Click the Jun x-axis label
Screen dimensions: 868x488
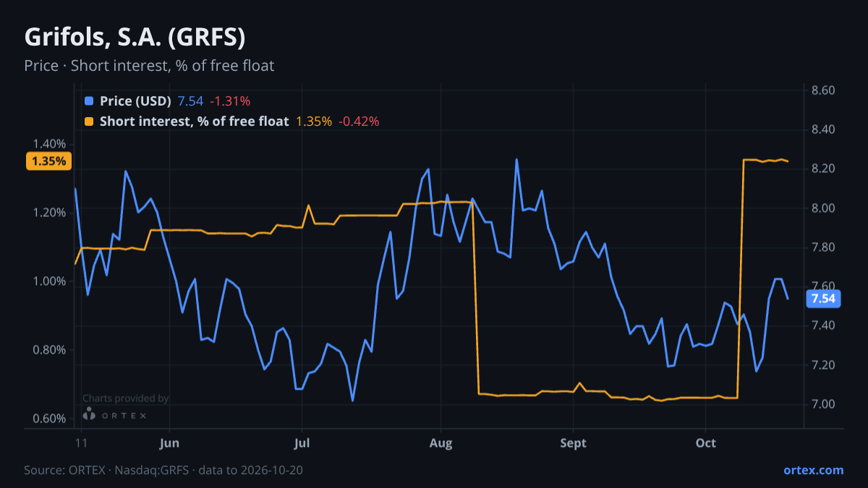pyautogui.click(x=169, y=442)
